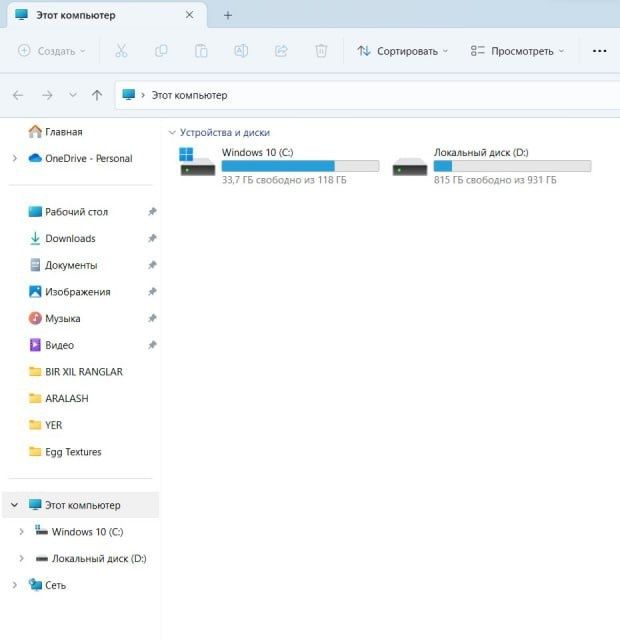
Task: Click '33,7 ГБ свободно из 118 ГБ' text
Action: 284,180
